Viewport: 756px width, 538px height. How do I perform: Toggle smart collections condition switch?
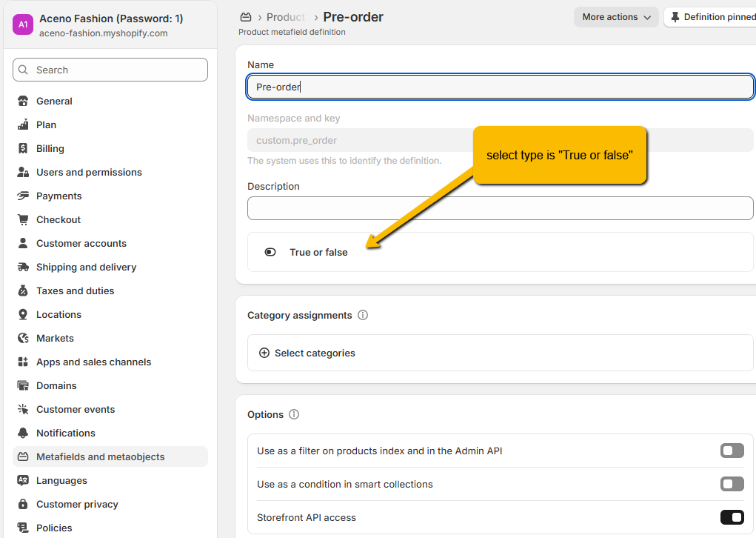(x=732, y=484)
